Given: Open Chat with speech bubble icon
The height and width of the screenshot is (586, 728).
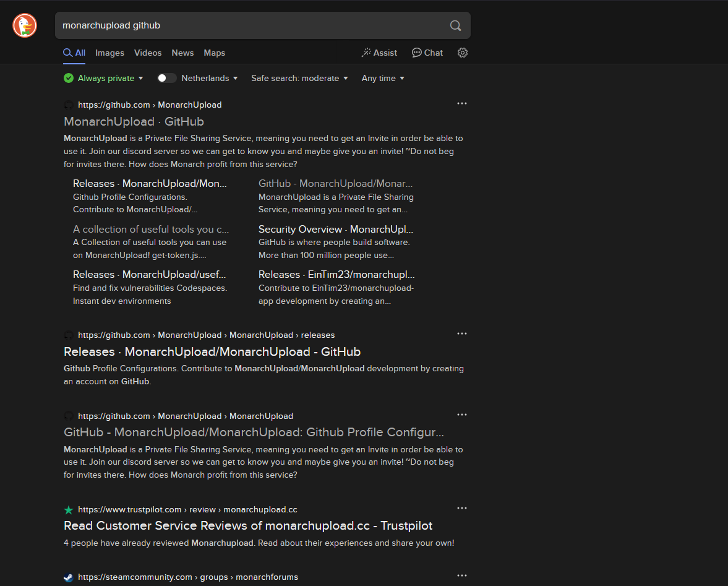Looking at the screenshot, I should [427, 53].
